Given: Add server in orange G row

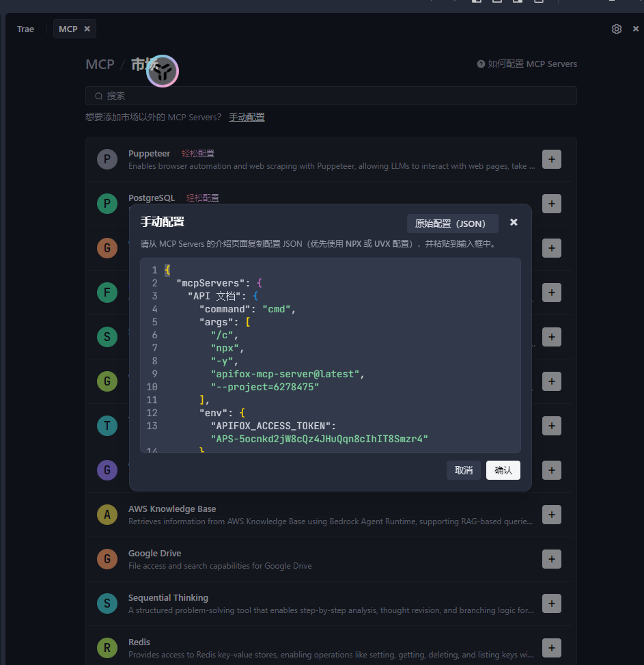Looking at the screenshot, I should click(x=552, y=248).
